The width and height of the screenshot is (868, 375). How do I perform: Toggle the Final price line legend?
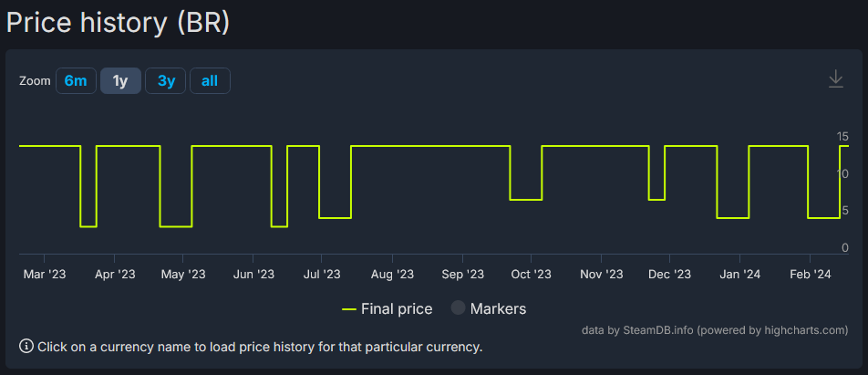click(387, 308)
